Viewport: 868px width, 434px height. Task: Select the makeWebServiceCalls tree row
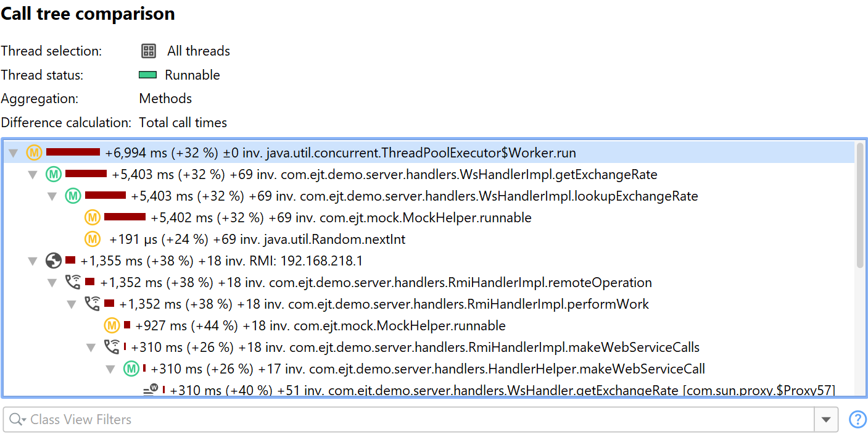click(415, 348)
